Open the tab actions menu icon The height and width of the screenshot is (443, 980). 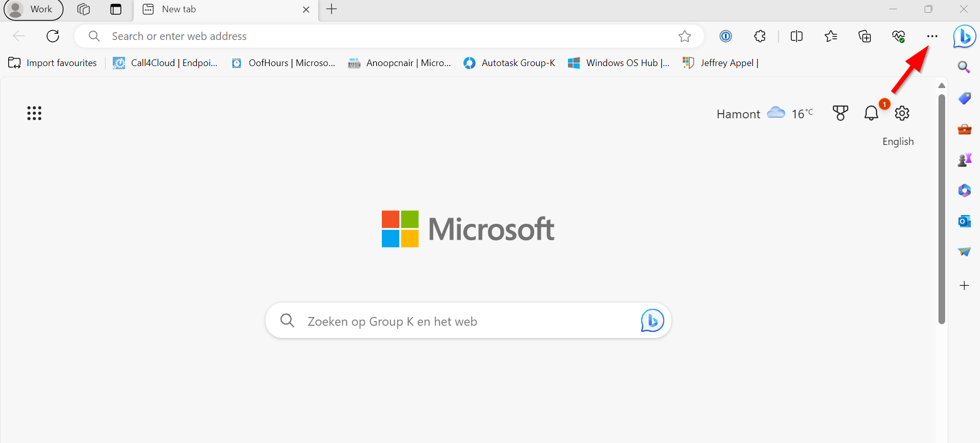(116, 9)
